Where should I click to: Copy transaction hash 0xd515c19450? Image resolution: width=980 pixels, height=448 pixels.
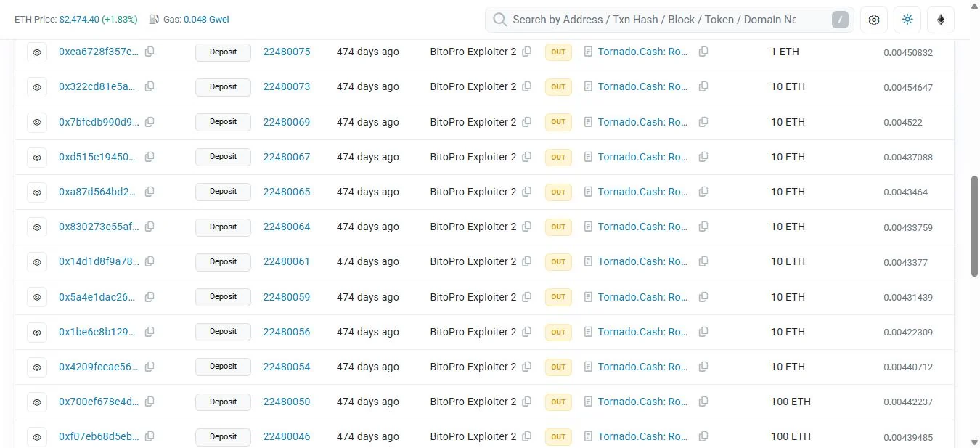point(150,157)
